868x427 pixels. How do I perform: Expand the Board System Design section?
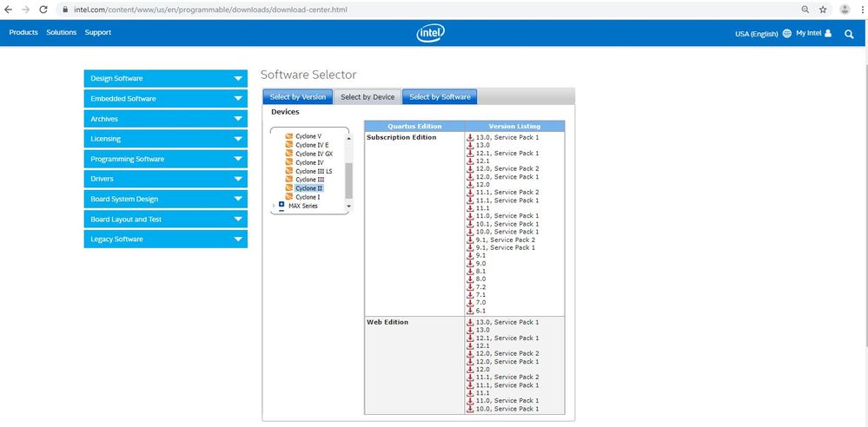pyautogui.click(x=165, y=199)
